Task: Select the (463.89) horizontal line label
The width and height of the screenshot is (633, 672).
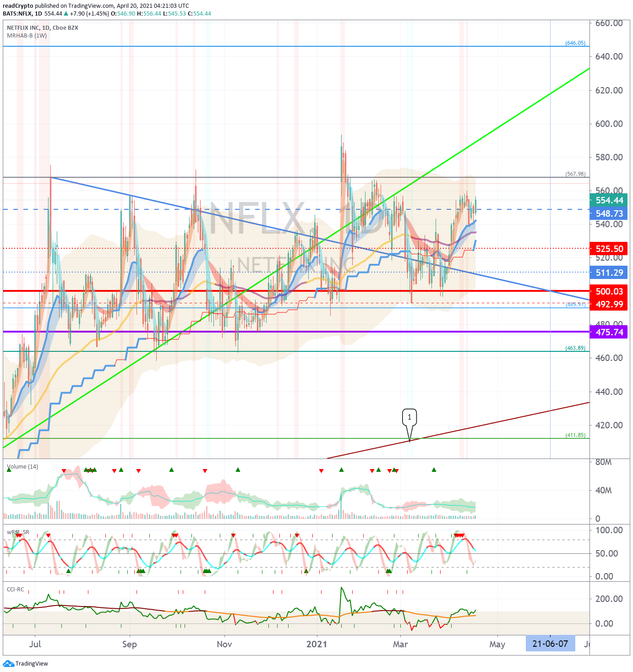Action: coord(575,348)
